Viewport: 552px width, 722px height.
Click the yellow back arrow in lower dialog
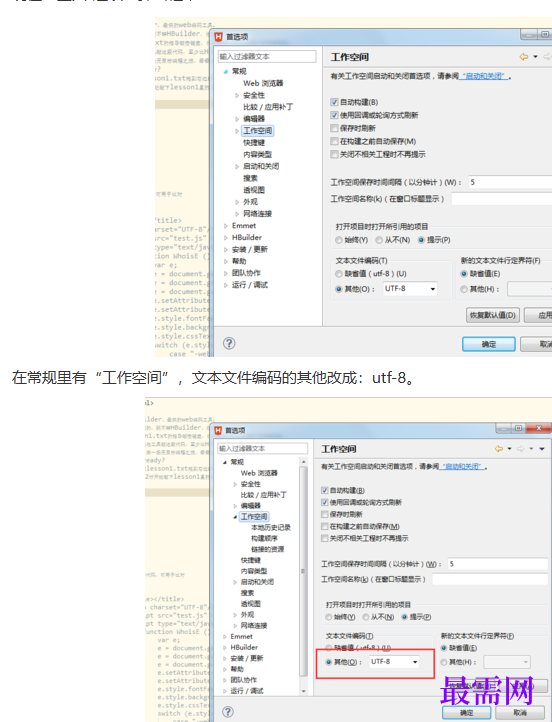(x=499, y=448)
